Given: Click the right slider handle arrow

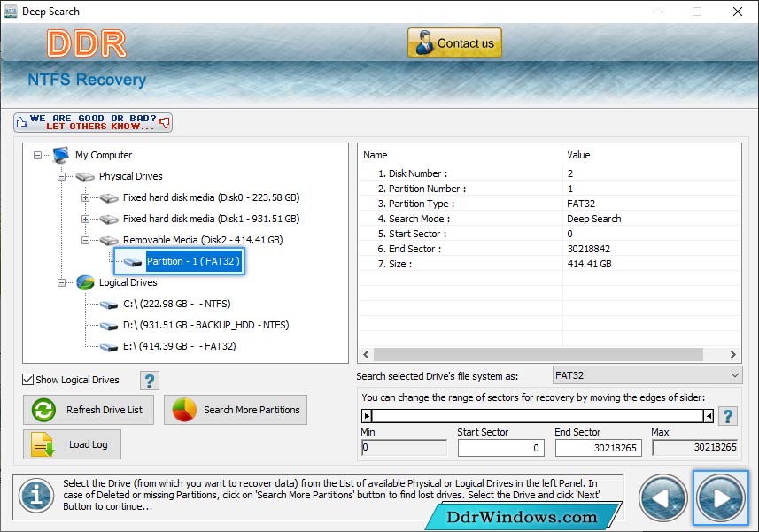Looking at the screenshot, I should pos(709,415).
